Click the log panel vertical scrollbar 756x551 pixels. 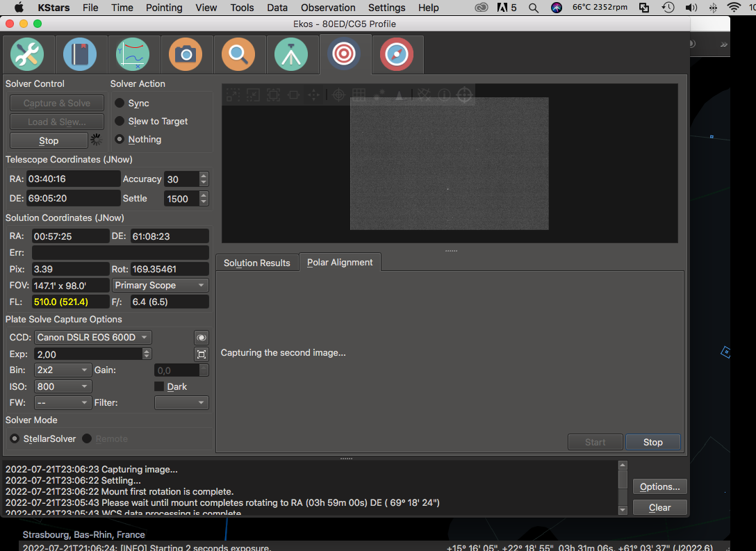click(623, 487)
